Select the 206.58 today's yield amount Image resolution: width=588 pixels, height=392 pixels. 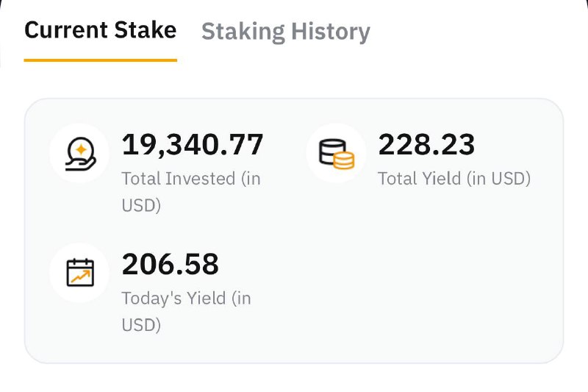[x=170, y=264]
